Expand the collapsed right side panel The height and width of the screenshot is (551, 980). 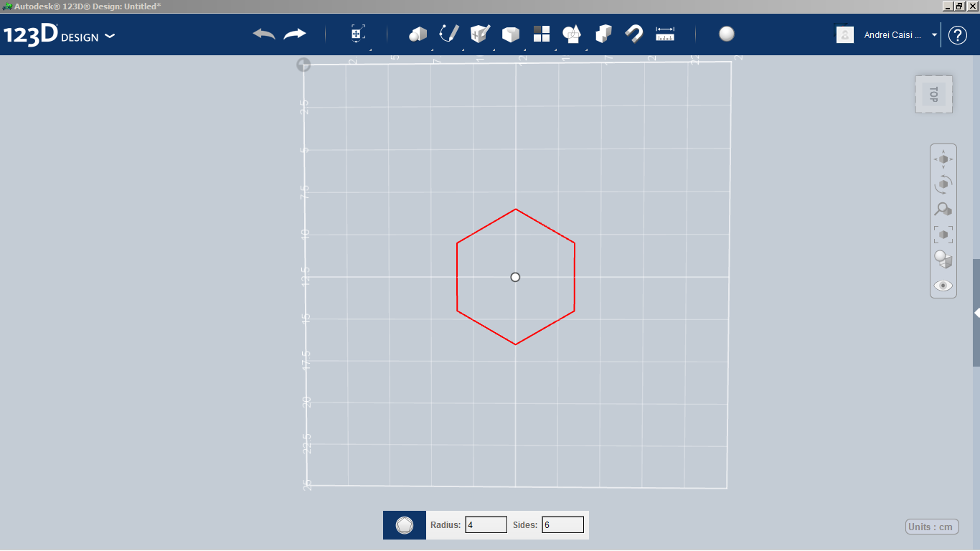[x=976, y=313]
